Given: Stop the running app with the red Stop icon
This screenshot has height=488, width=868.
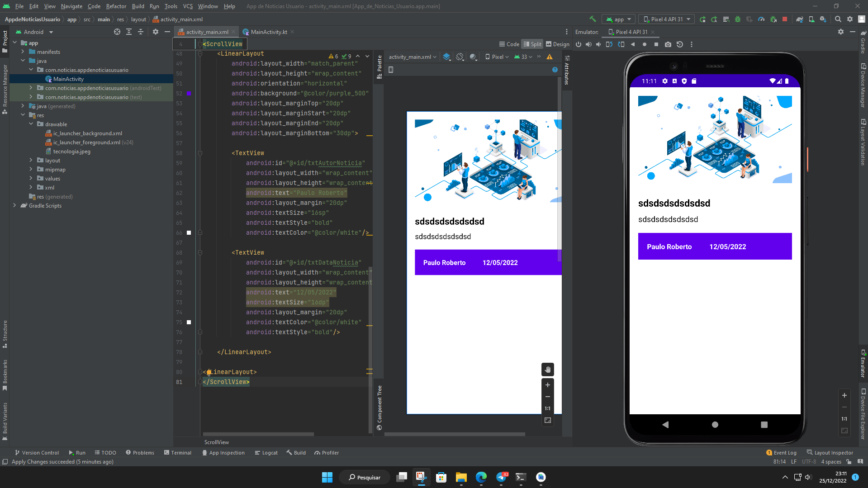Looking at the screenshot, I should [786, 19].
